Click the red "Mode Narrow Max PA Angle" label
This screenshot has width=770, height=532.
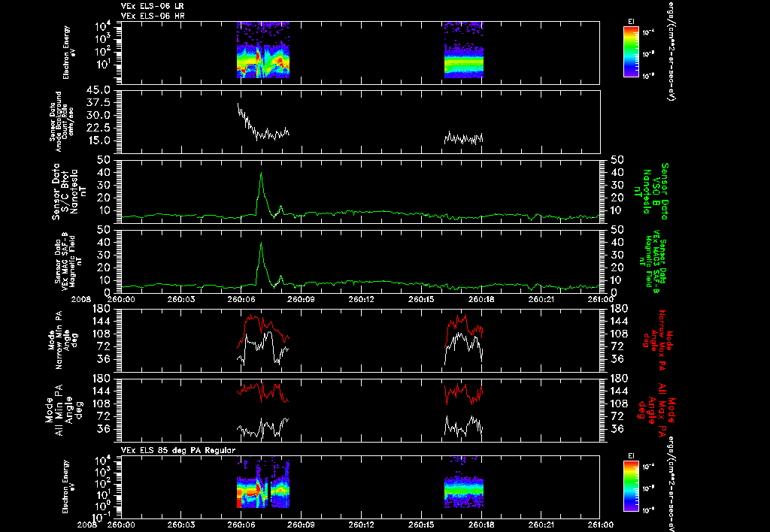[x=655, y=340]
